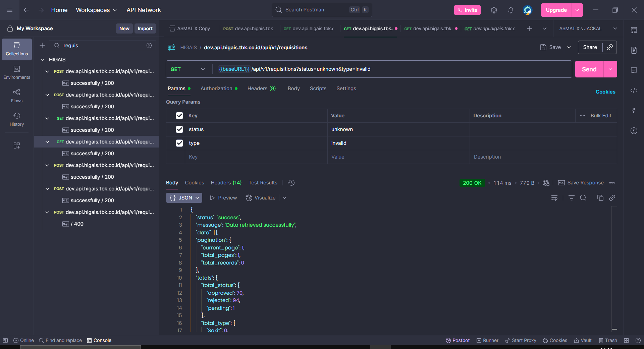Image resolution: width=644 pixels, height=349 pixels.
Task: Click the New button
Action: coord(124,28)
